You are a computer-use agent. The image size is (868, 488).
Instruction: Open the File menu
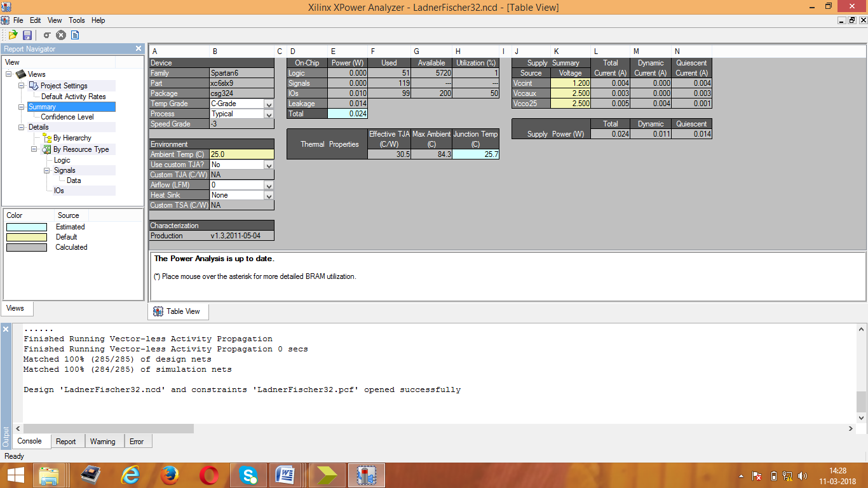point(18,20)
